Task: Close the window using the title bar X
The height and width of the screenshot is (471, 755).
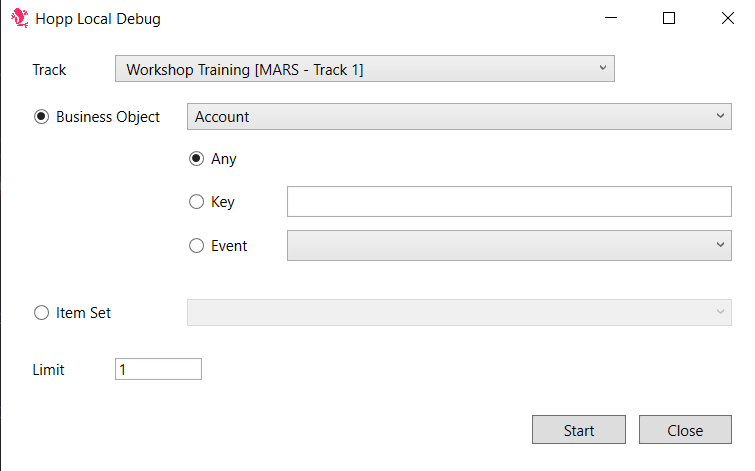Action: click(x=727, y=18)
